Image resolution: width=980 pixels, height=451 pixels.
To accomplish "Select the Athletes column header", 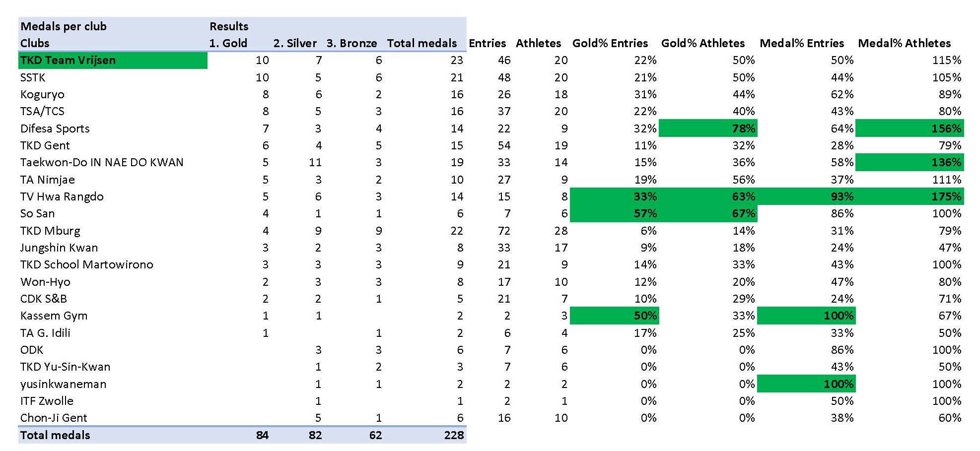I will coord(538,43).
